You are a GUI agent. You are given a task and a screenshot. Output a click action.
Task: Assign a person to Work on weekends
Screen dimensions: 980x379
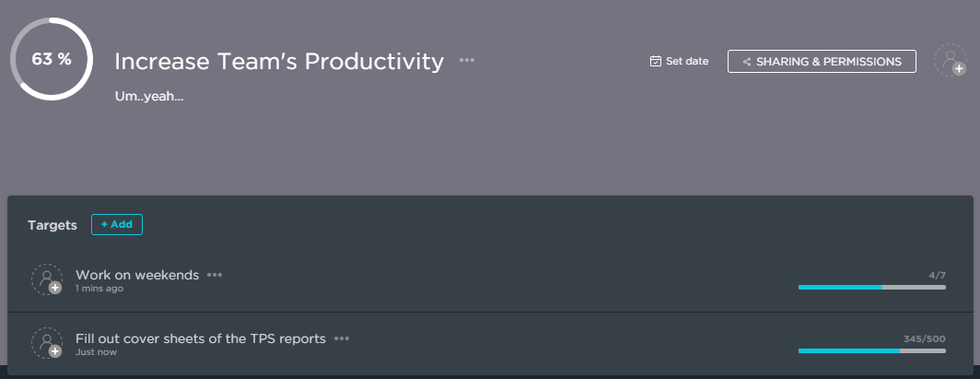click(46, 279)
